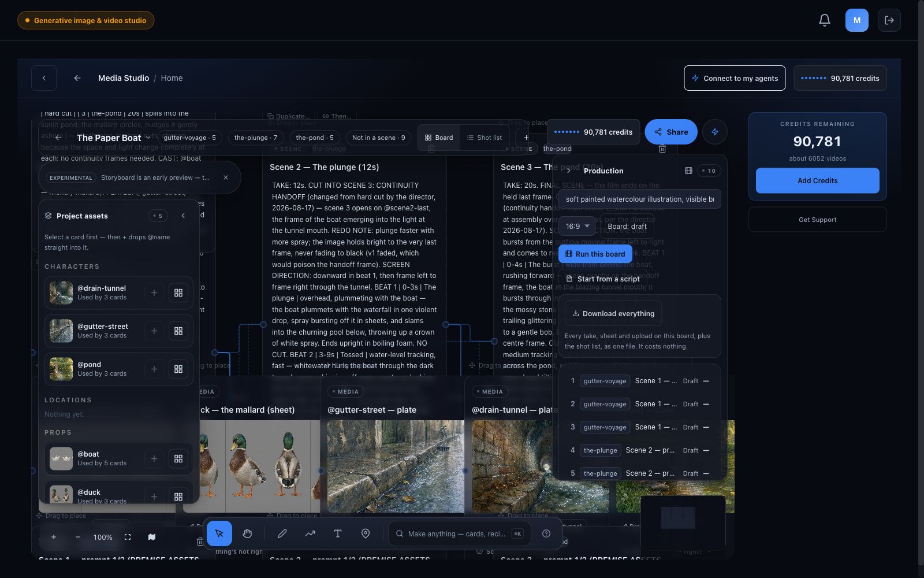Click the Home breadcrumb

[172, 78]
